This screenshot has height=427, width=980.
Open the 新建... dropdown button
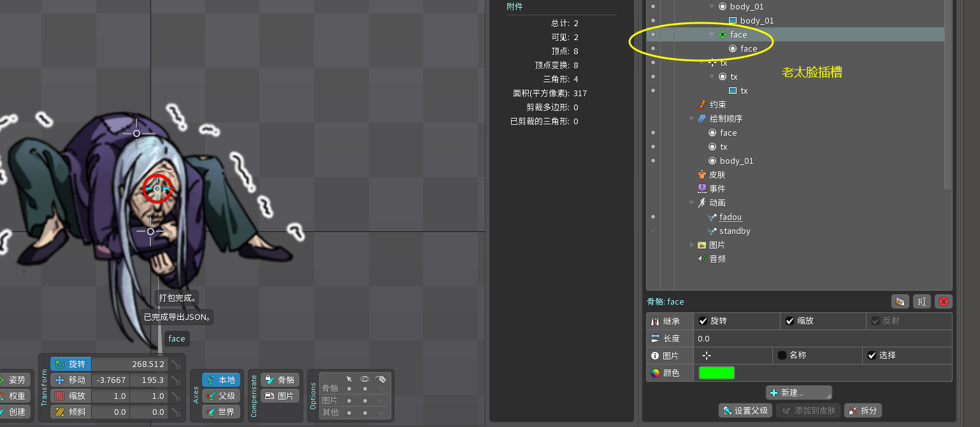[x=798, y=393]
